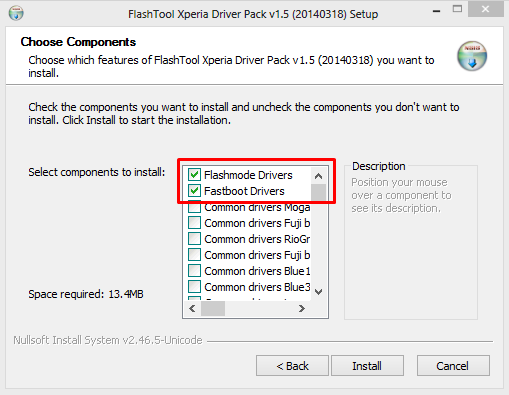509x395 pixels.
Task: Check the first Common drivers Fuji box
Action: click(194, 223)
